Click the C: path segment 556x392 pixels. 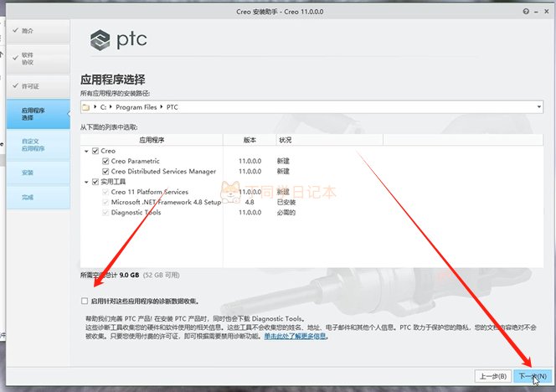[x=103, y=107]
